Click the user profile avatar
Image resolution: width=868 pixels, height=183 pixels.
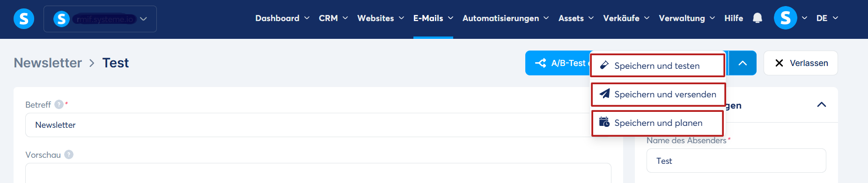point(785,18)
